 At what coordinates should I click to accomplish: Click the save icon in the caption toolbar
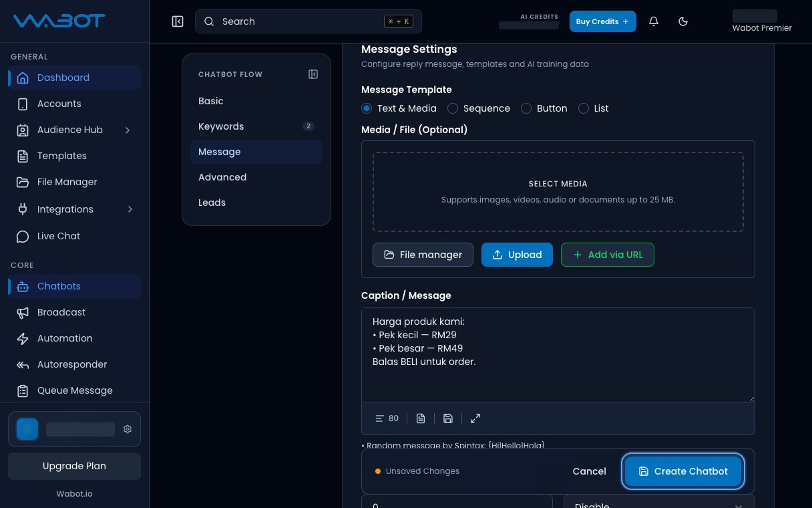point(448,418)
